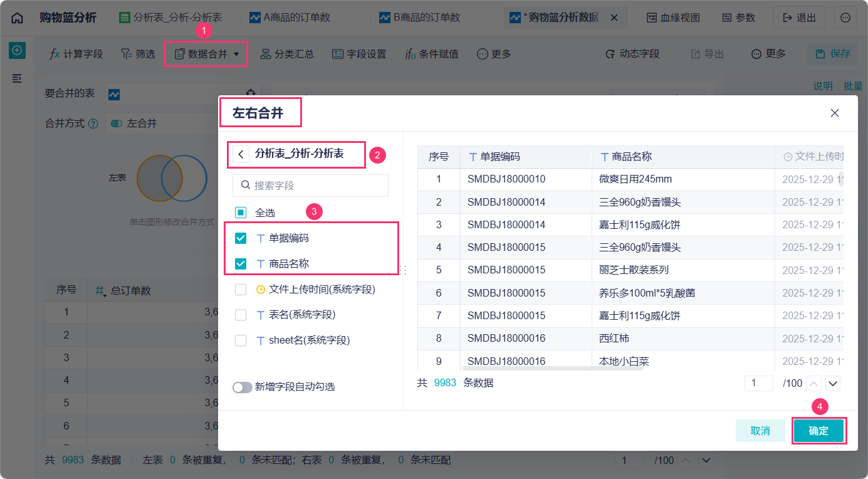This screenshot has width=868, height=479.
Task: Uncheck the 单据编码 field
Action: tap(241, 238)
